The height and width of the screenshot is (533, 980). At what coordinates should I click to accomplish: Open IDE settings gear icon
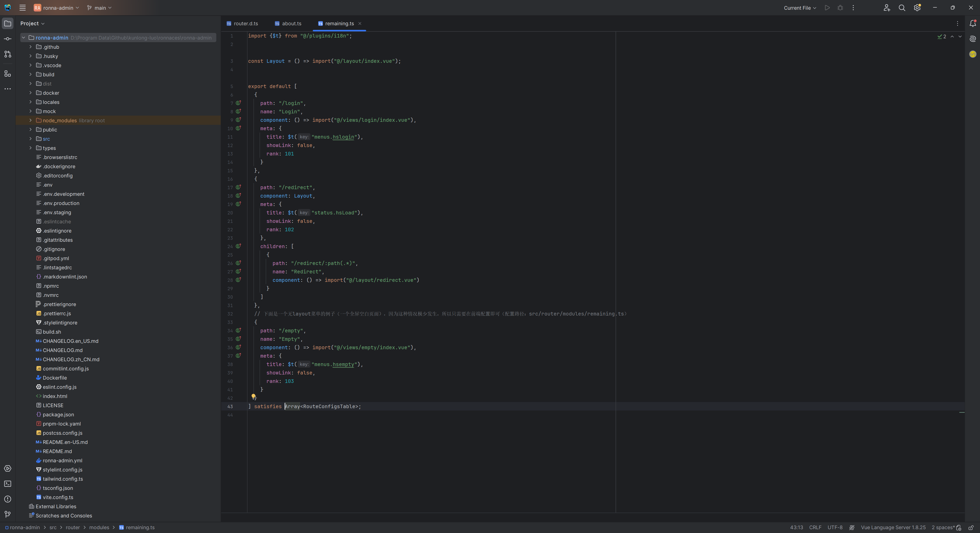(x=917, y=8)
